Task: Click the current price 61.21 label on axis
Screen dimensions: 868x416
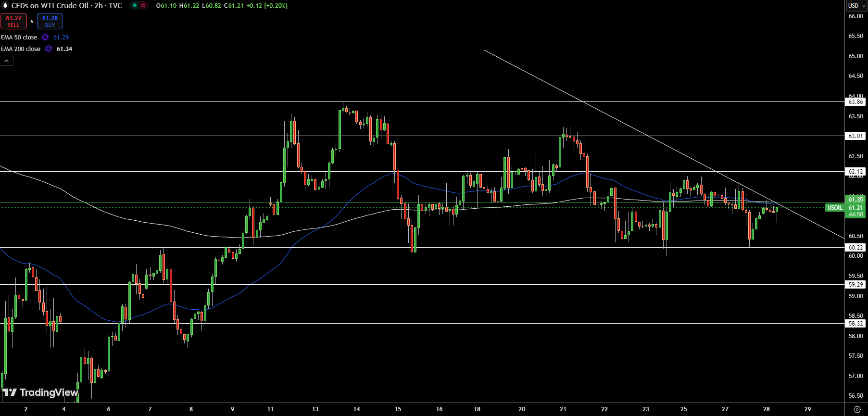Action: click(x=855, y=208)
